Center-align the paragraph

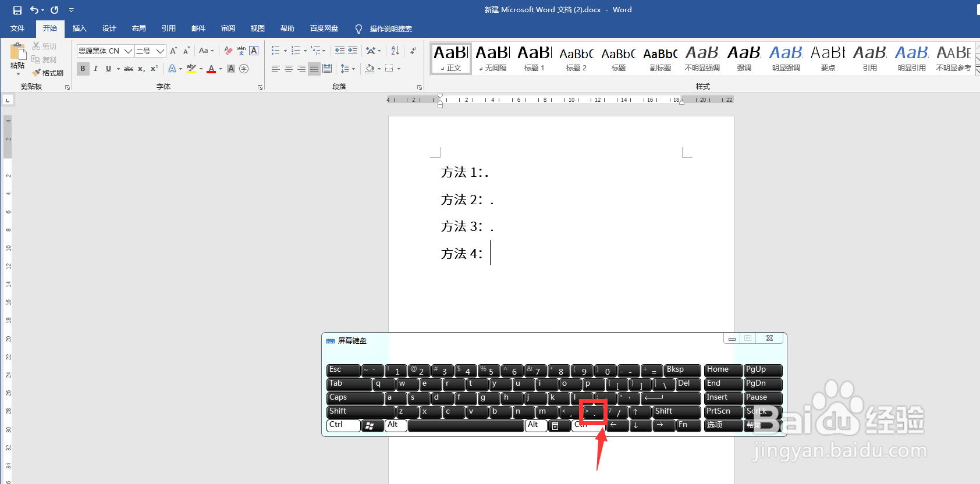pos(289,69)
